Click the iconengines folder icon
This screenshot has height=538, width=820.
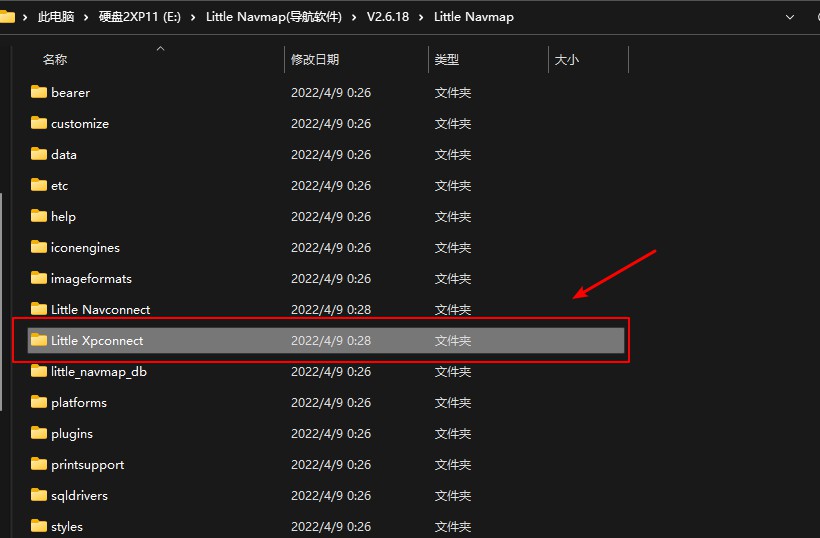[x=39, y=247]
